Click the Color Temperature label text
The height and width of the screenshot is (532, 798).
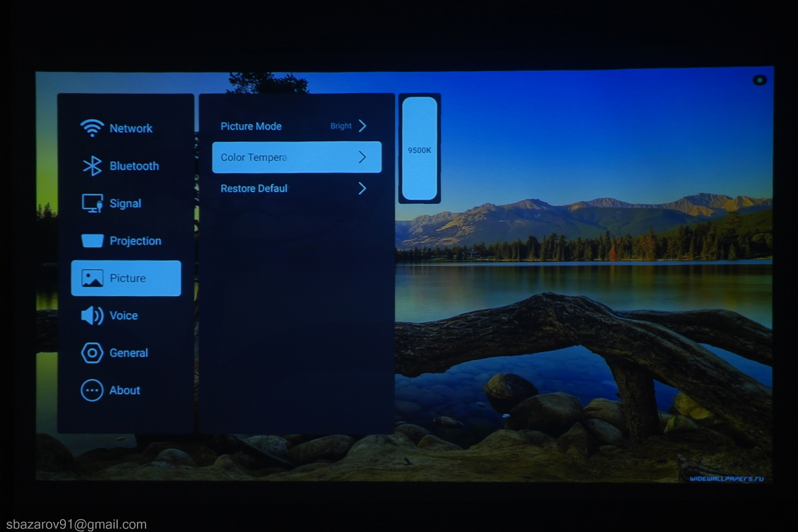pos(254,157)
